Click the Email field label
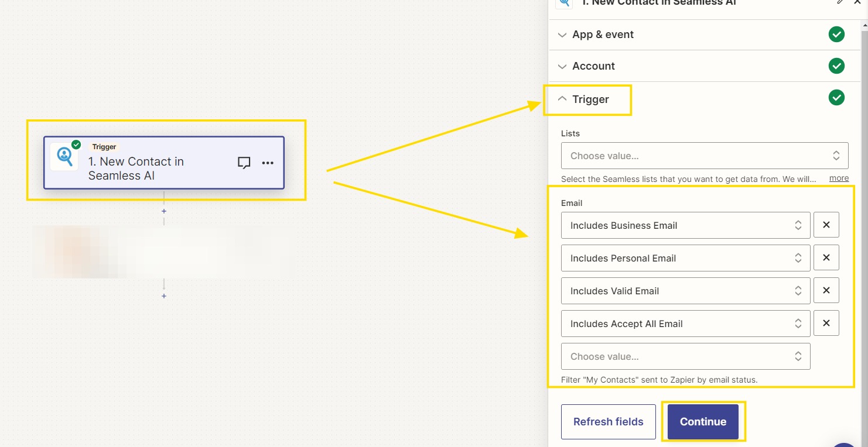 (572, 203)
